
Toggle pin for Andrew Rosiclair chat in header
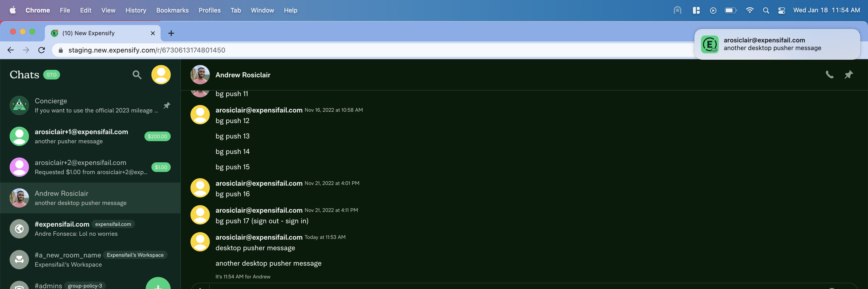(x=848, y=75)
